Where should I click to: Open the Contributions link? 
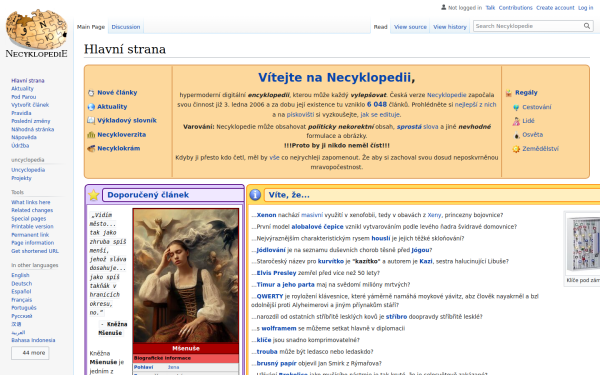(x=515, y=8)
